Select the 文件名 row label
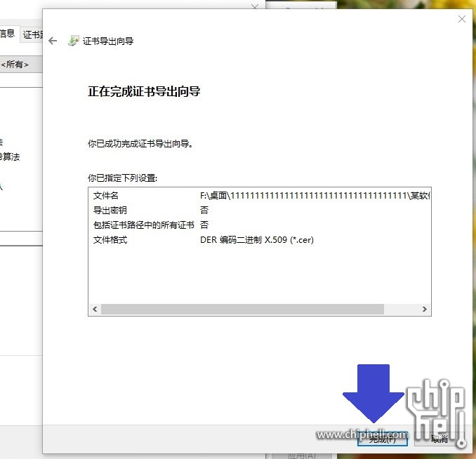 pyautogui.click(x=105, y=196)
